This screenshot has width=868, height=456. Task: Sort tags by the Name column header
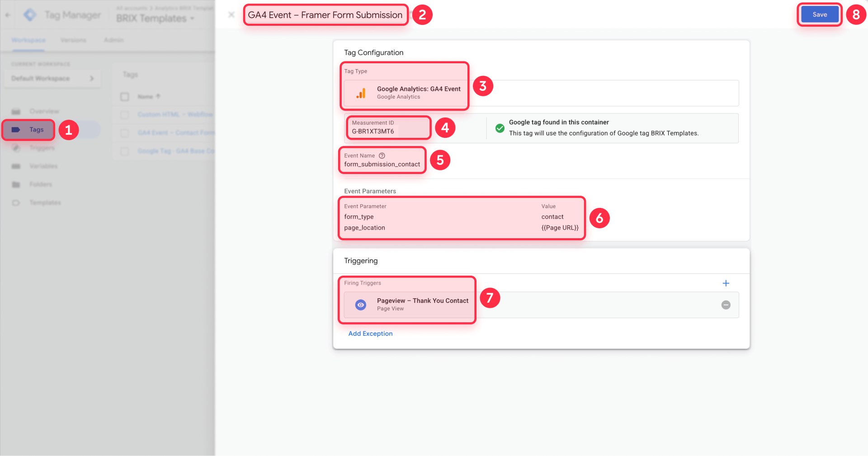point(149,97)
